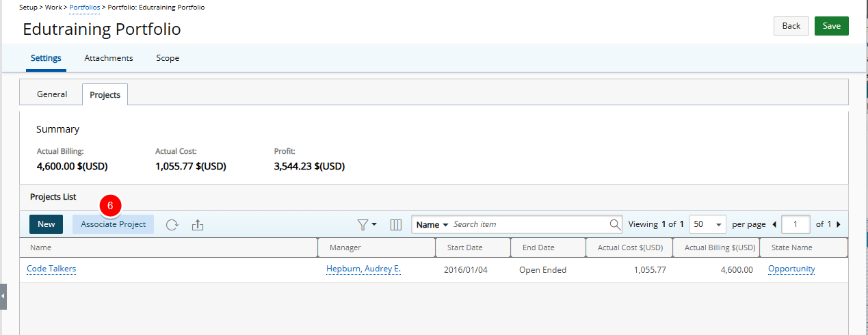Image resolution: width=868 pixels, height=335 pixels.
Task: Open the Name search field dropdown
Action: click(432, 224)
